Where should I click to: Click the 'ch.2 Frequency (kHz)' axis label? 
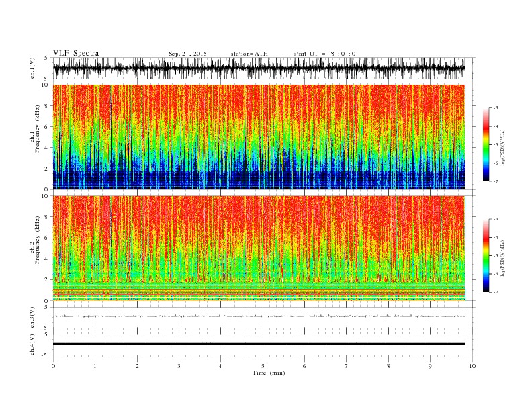point(35,240)
